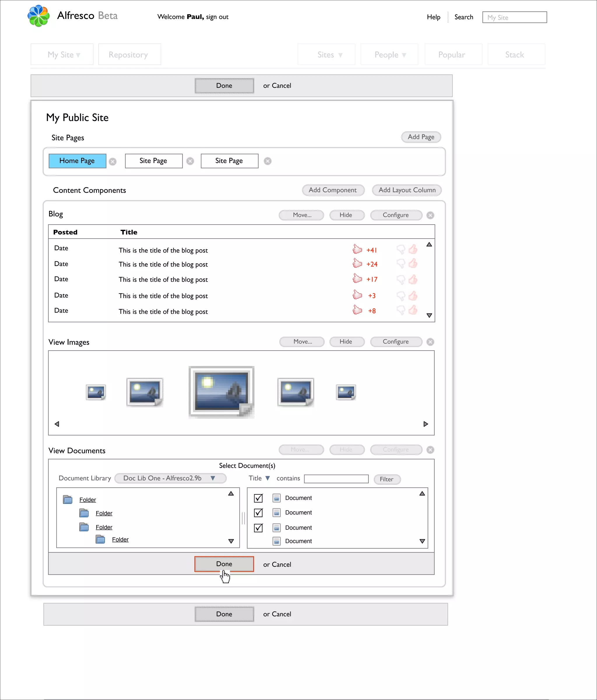Hide the Blog component
Viewport: 597px width, 700px height.
[x=347, y=215]
